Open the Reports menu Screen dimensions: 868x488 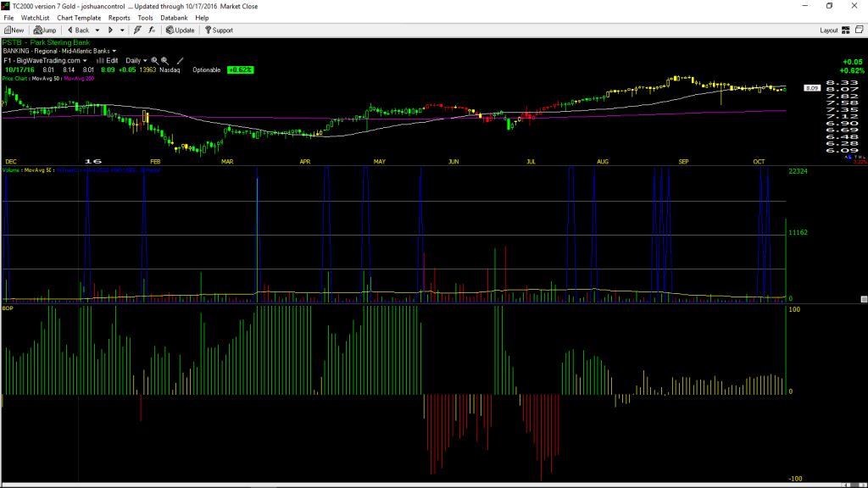[119, 18]
